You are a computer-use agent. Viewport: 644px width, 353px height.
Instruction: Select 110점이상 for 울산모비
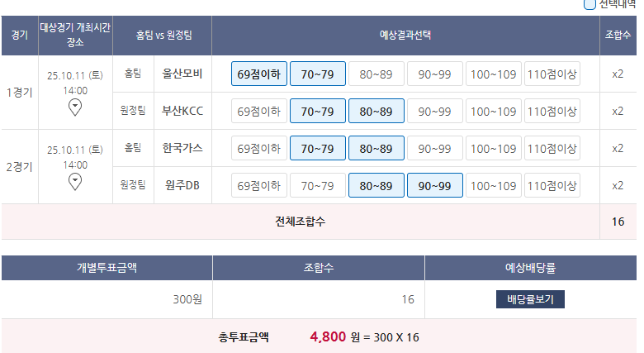click(x=552, y=74)
